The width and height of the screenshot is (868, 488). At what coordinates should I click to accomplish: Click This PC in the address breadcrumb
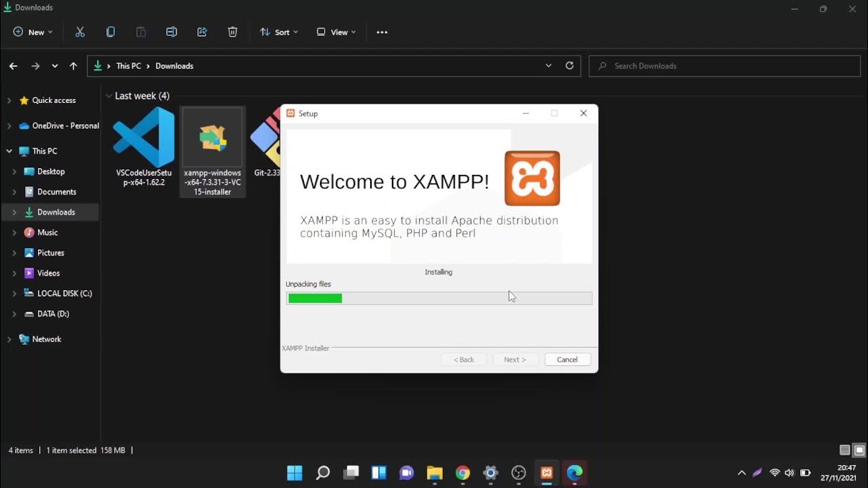click(129, 66)
